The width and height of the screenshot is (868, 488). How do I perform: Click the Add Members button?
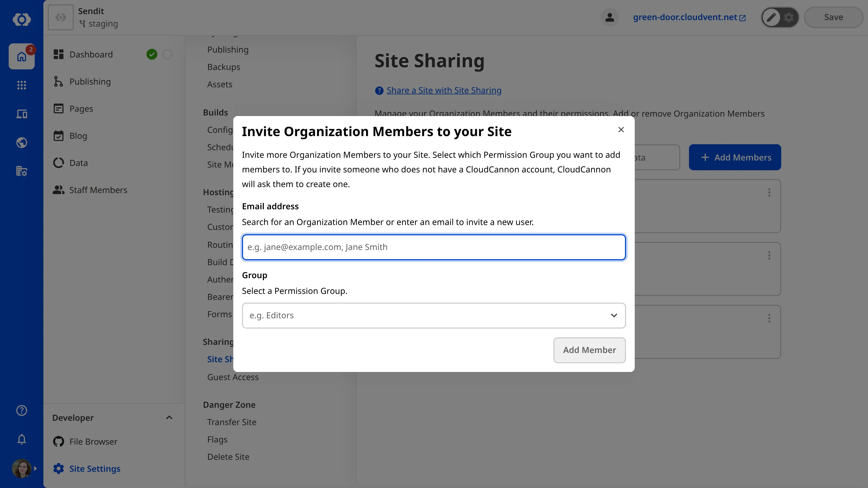point(735,157)
